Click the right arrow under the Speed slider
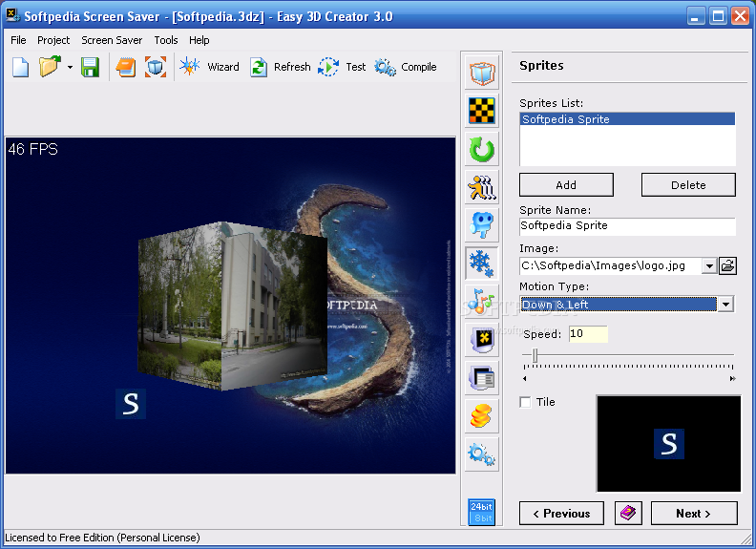Image resolution: width=756 pixels, height=549 pixels. coord(732,379)
